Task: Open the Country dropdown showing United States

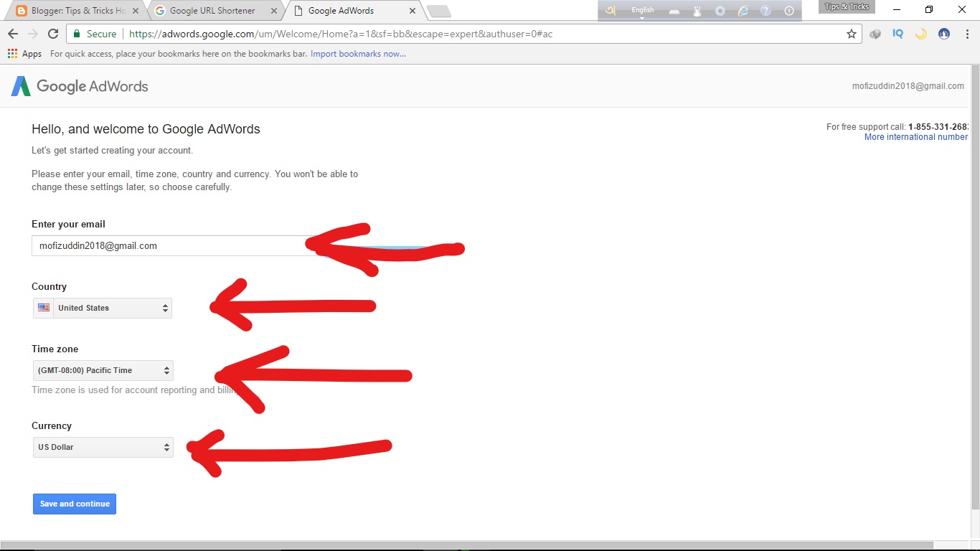Action: (103, 308)
